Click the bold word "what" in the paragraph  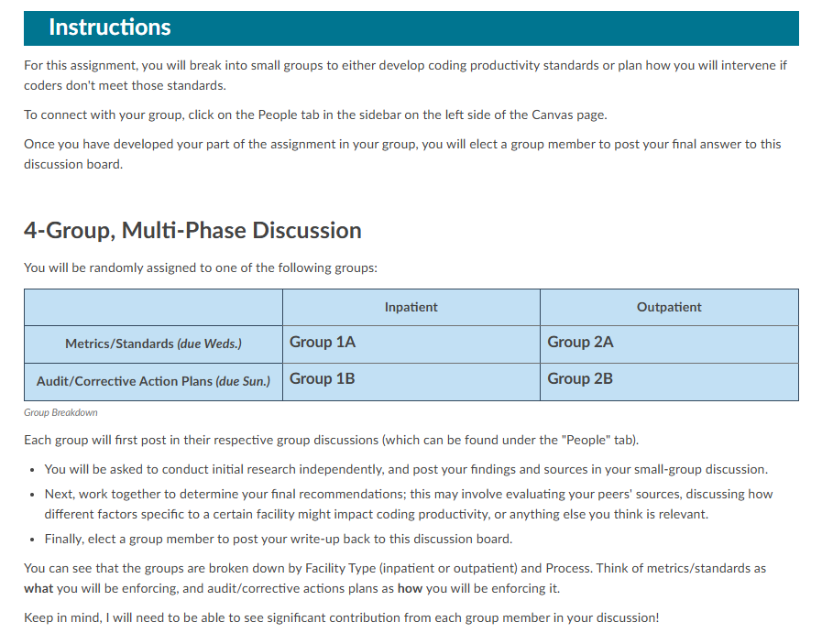pyautogui.click(x=38, y=588)
